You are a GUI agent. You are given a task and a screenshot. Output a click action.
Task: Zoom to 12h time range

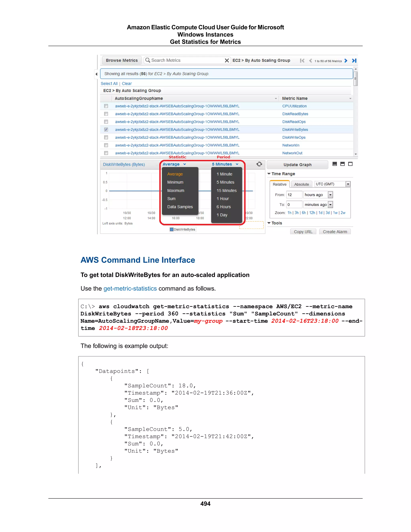[312, 213]
